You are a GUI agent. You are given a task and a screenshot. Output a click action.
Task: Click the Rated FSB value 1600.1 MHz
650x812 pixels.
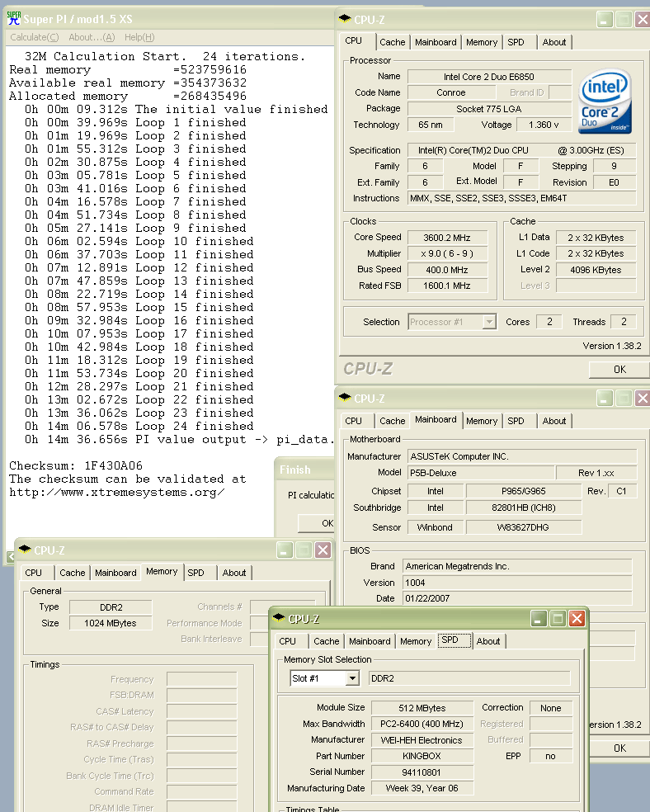(447, 286)
